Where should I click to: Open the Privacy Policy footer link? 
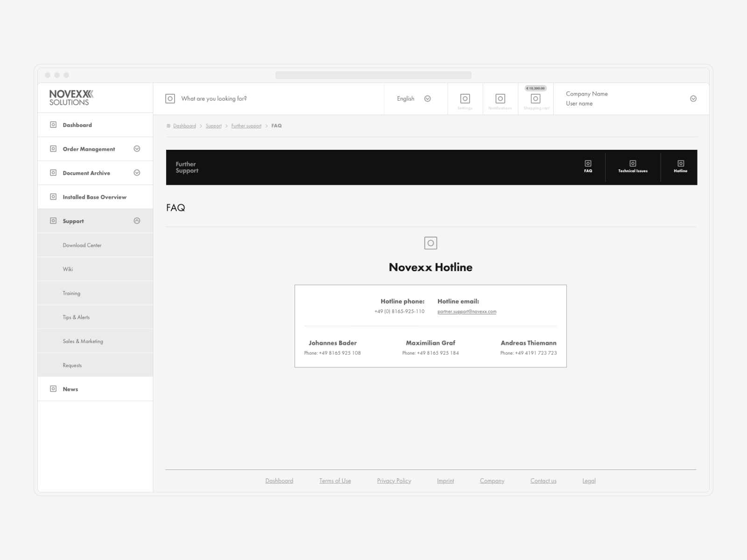tap(394, 481)
